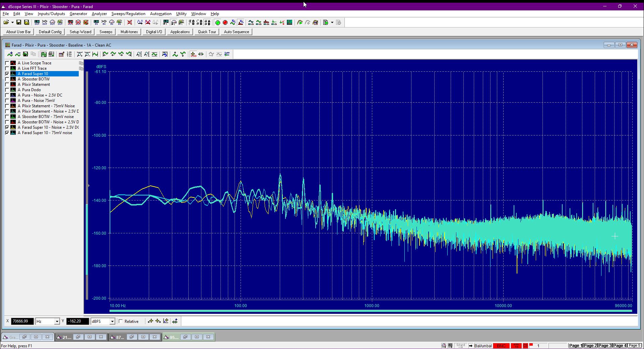Click the jump to first trace point icon
The image size is (644, 349).
[x=105, y=54]
